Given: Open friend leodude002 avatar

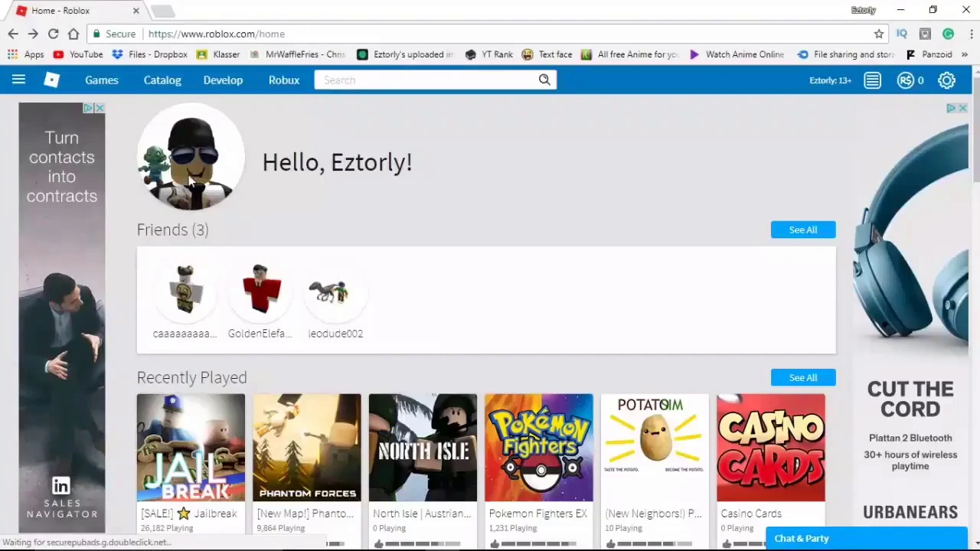Looking at the screenshot, I should coord(335,289).
